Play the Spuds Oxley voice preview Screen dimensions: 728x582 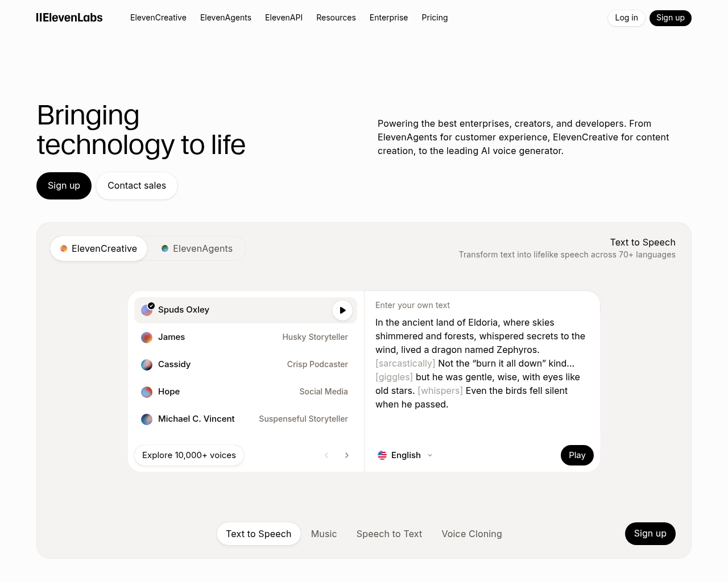pyautogui.click(x=342, y=310)
